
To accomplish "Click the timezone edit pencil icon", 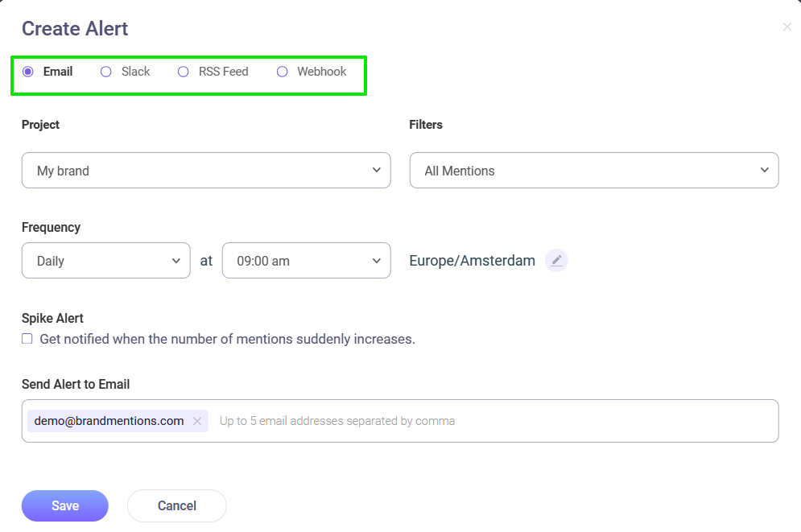I will pos(556,261).
